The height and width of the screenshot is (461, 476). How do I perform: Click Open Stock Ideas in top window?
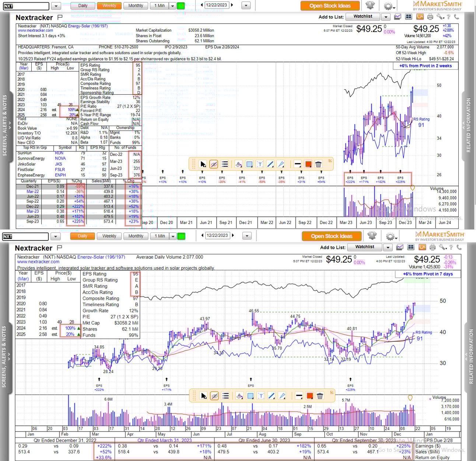pyautogui.click(x=330, y=6)
